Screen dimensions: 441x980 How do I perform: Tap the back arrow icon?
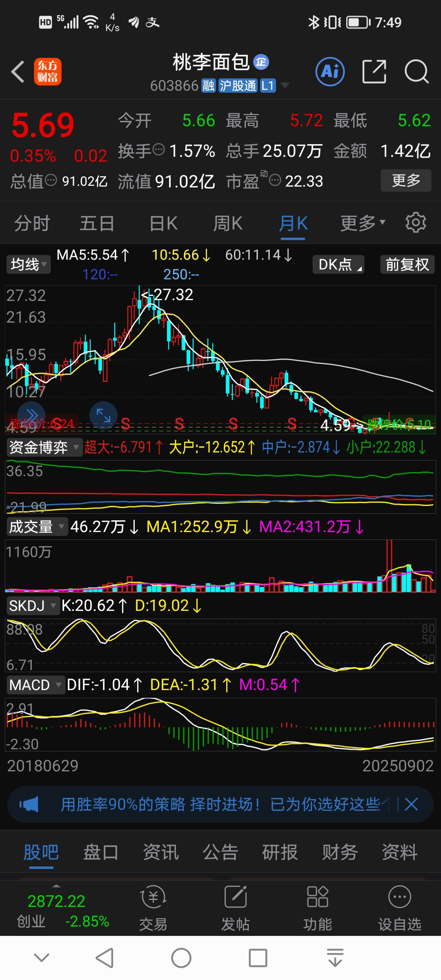click(18, 72)
